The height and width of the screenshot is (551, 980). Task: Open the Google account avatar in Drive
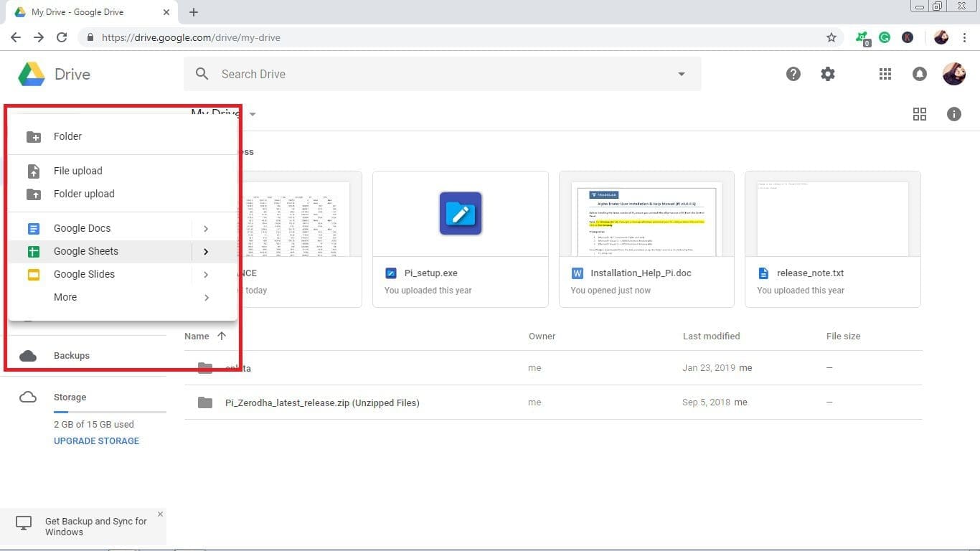point(953,74)
